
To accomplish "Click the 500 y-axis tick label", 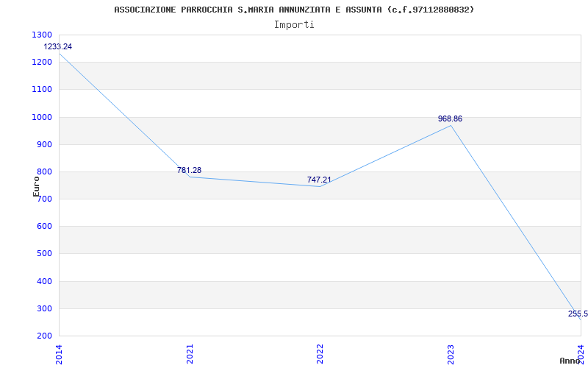I will coord(44,254).
